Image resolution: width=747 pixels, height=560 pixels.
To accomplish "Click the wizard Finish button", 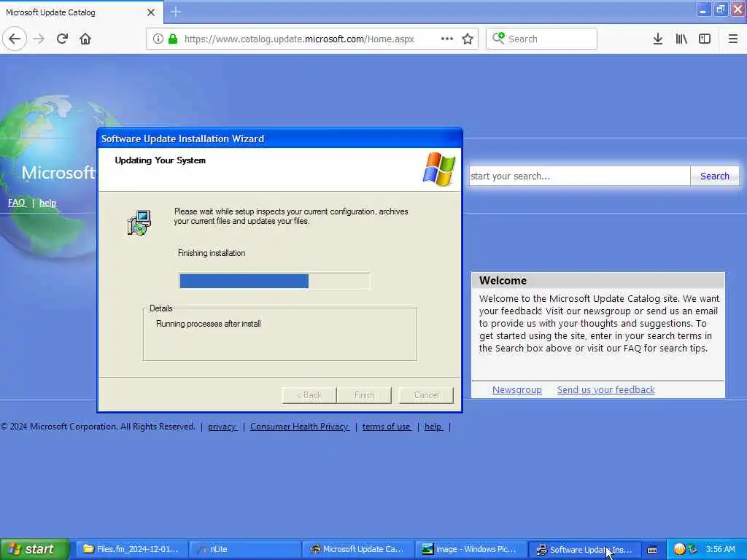I will (x=364, y=395).
